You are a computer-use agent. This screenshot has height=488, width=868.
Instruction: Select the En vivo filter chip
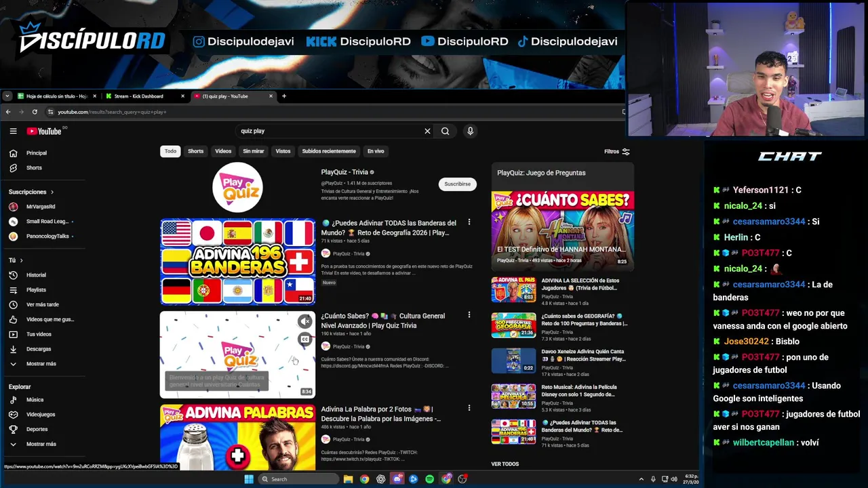click(x=376, y=151)
